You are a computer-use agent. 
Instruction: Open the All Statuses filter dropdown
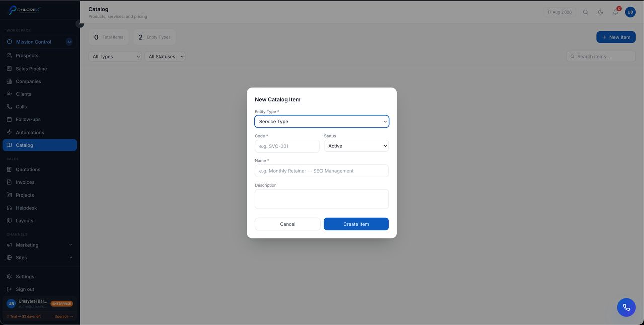point(165,56)
